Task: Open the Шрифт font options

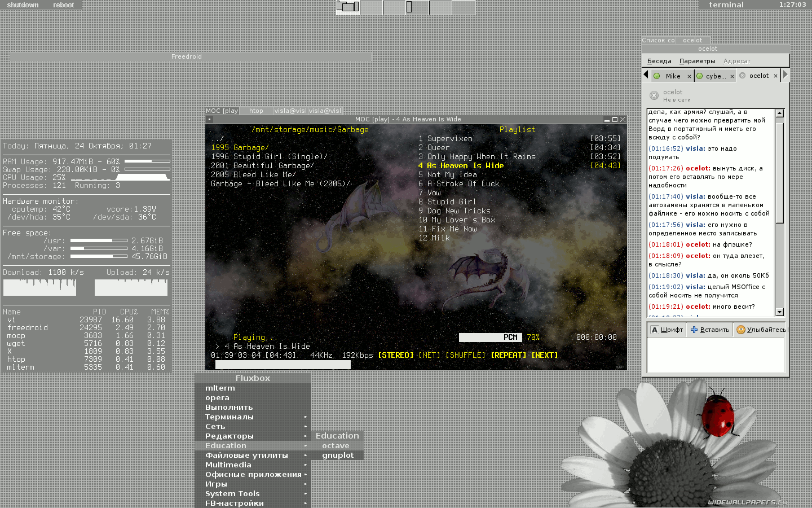Action: pyautogui.click(x=667, y=330)
